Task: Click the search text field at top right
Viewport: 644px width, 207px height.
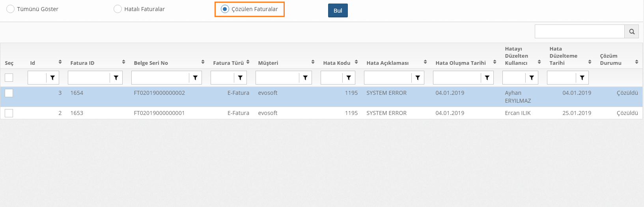Action: coord(579,32)
